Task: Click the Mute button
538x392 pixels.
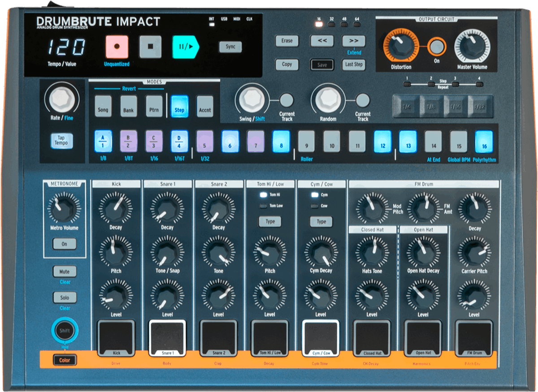Action: point(65,271)
